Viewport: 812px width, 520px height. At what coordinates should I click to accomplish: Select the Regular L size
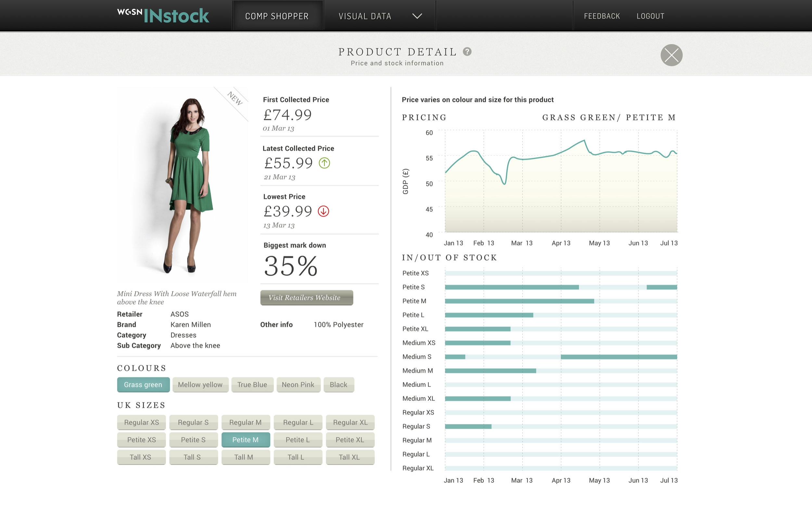tap(298, 423)
